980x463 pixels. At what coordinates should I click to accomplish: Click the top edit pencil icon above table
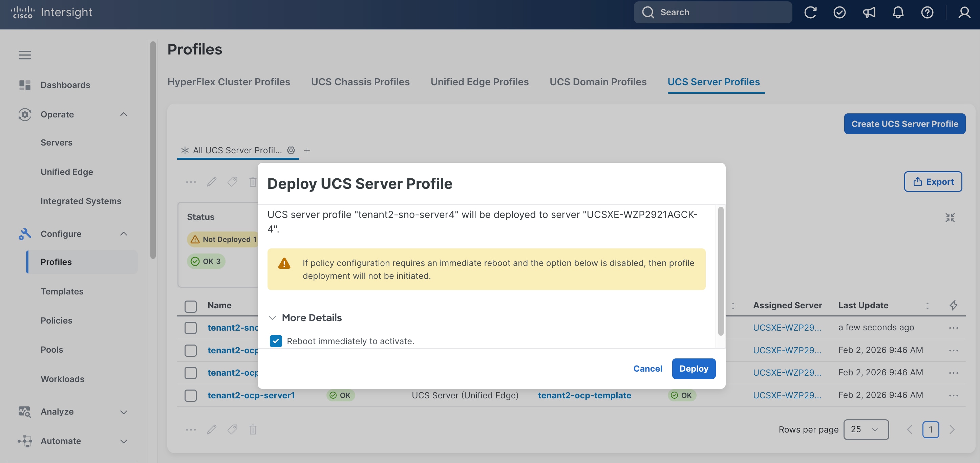coord(212,182)
